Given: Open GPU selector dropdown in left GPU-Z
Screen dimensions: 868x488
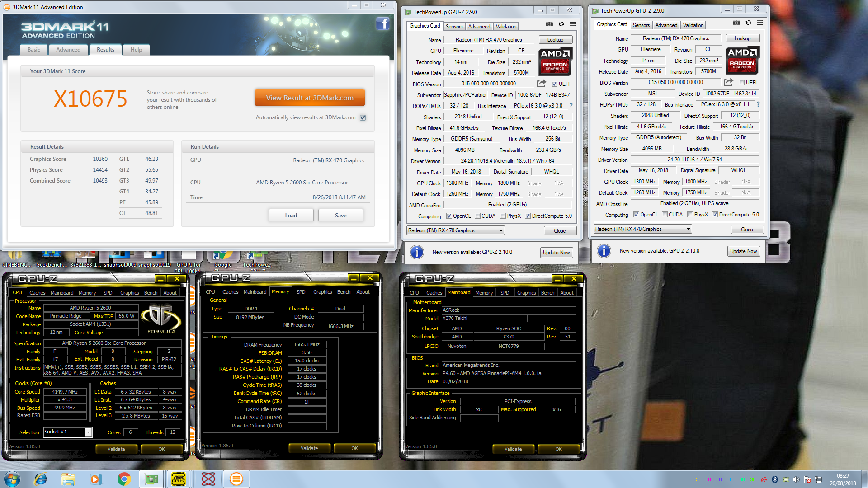Looking at the screenshot, I should click(x=455, y=230).
